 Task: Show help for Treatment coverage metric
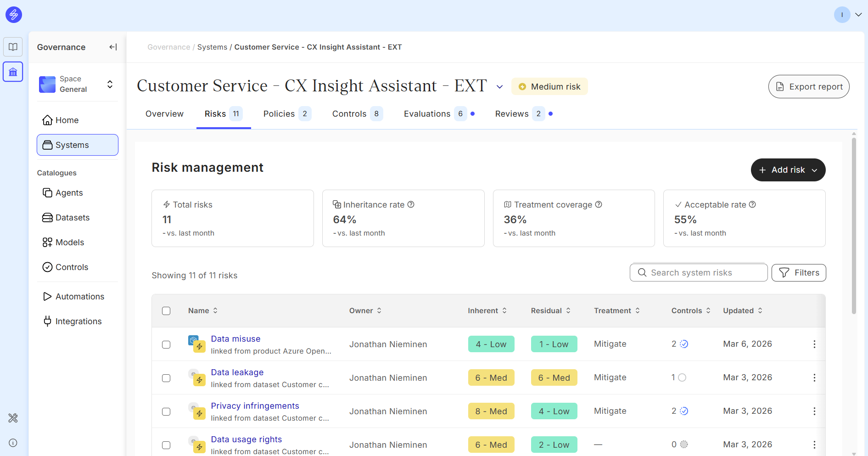click(599, 204)
